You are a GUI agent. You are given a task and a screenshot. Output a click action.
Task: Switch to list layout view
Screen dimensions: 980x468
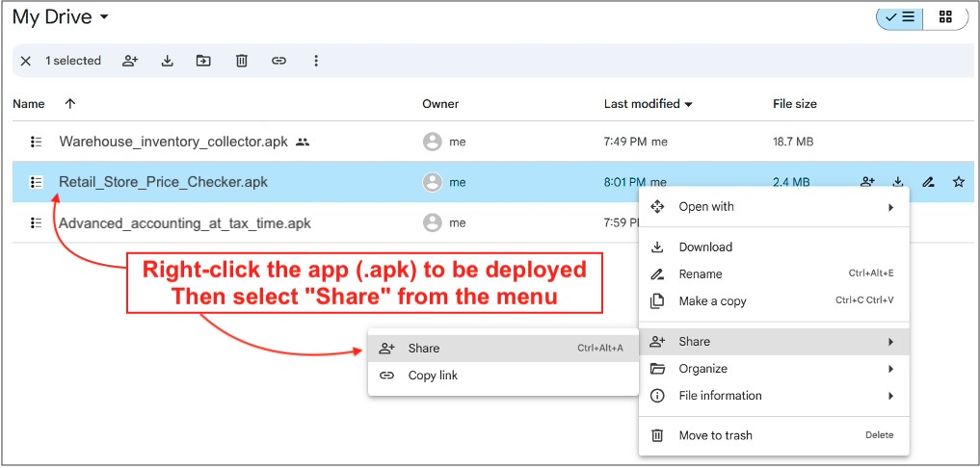[x=901, y=17]
